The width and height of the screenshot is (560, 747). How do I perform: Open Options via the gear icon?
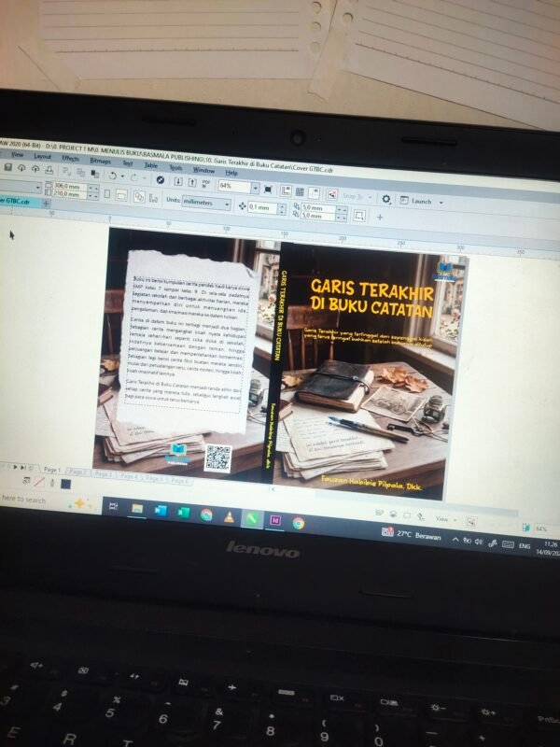(x=386, y=199)
